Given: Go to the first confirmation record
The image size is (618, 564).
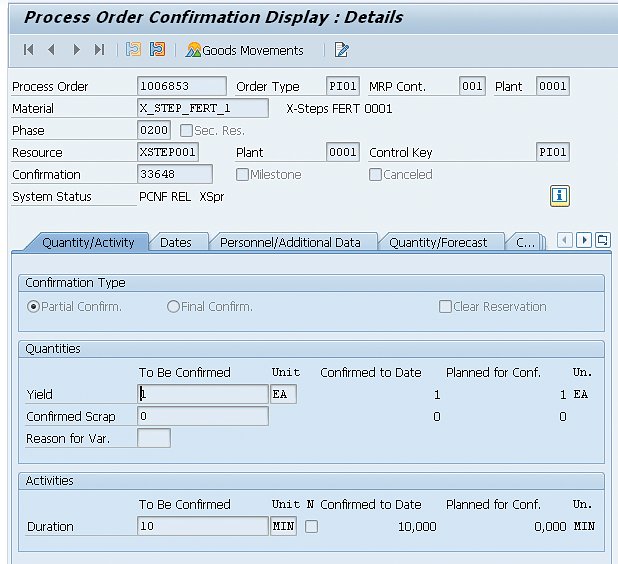Looking at the screenshot, I should [x=29, y=50].
